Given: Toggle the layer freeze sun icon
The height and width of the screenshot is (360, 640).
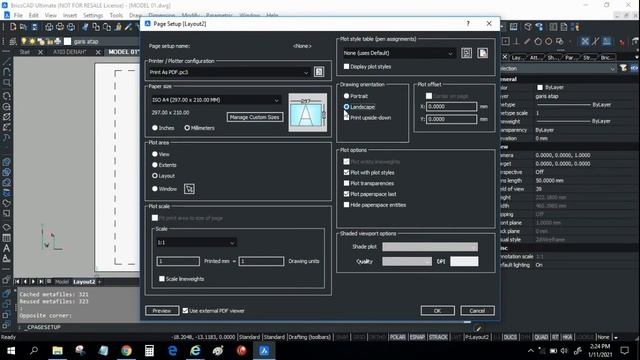Looking at the screenshot, I should click(32, 41).
